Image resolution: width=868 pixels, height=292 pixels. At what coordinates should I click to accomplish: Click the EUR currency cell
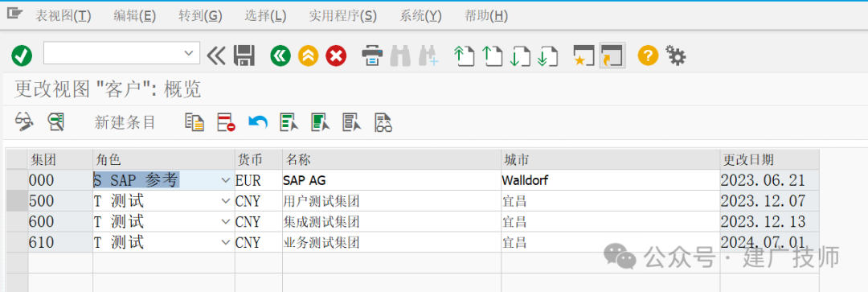coord(258,180)
